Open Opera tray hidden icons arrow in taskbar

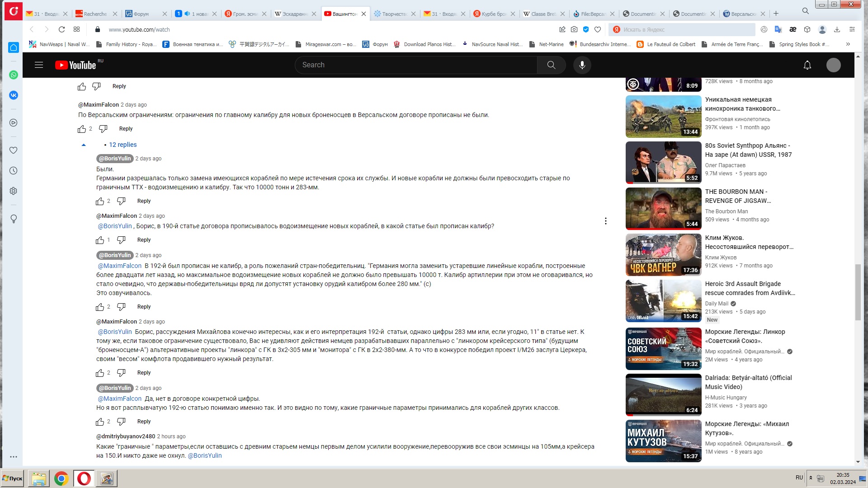[x=811, y=478]
